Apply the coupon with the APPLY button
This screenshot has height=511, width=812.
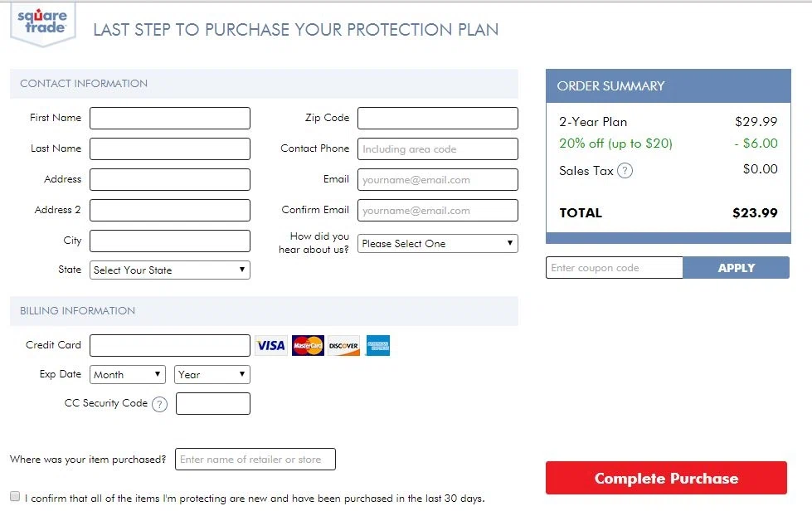736,268
